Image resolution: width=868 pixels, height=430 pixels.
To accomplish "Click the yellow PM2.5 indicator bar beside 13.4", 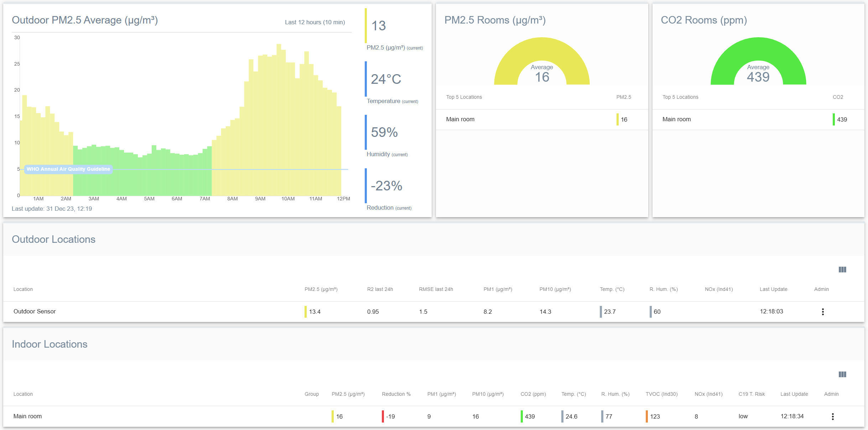I will tap(306, 311).
